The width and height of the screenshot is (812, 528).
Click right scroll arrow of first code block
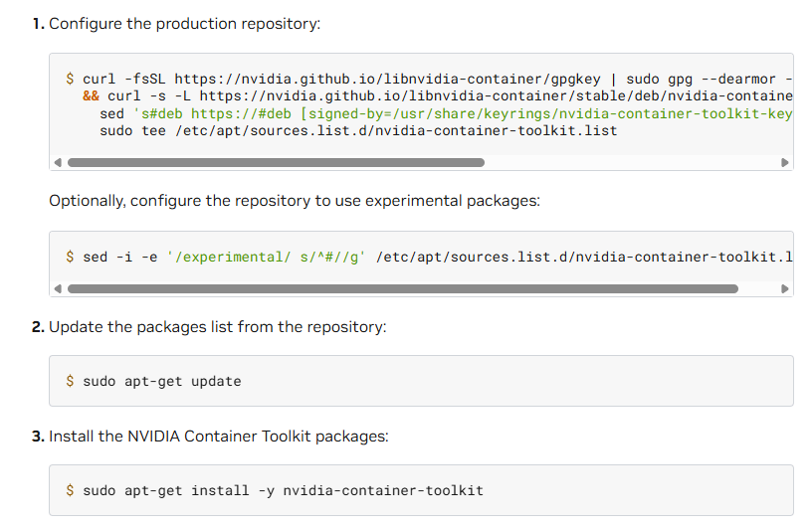(784, 162)
